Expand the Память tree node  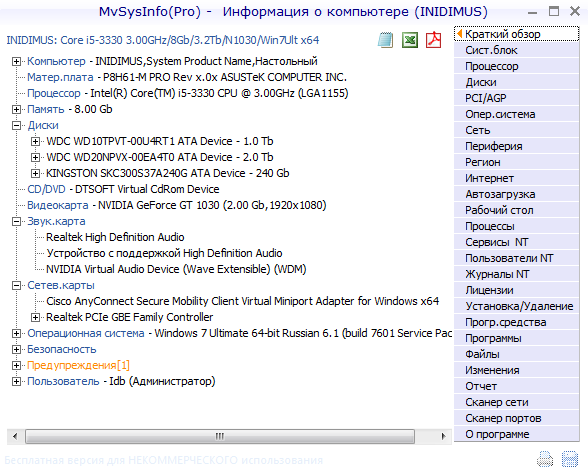tap(16, 109)
